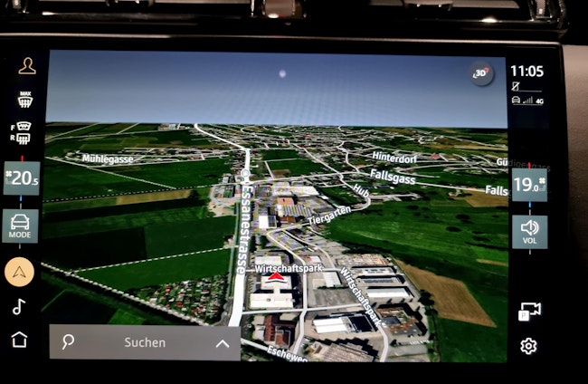Open the music media icon

pyautogui.click(x=19, y=306)
